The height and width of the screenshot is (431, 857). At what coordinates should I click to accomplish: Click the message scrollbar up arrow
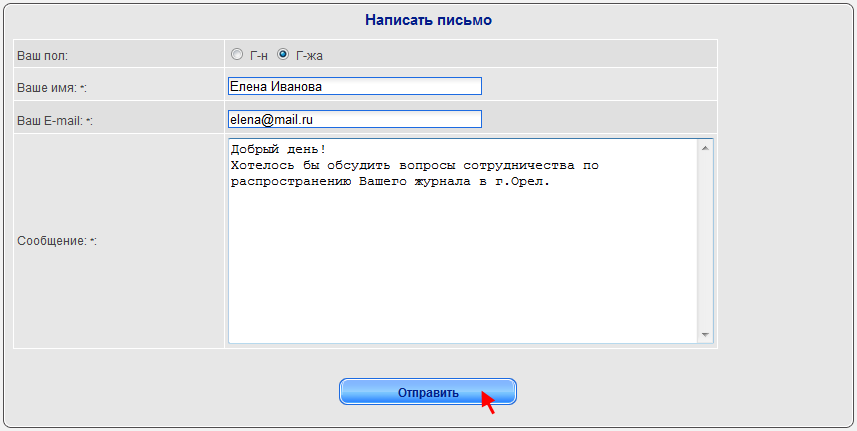[x=705, y=147]
